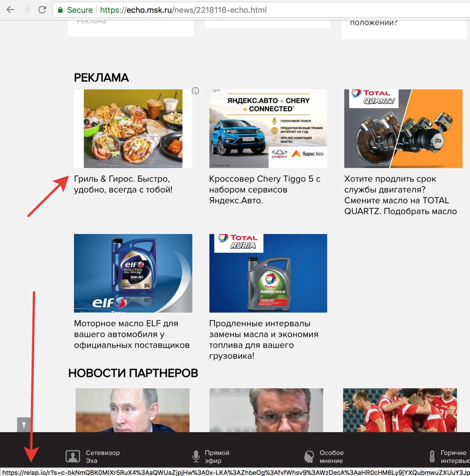
Task: Click the Прямой эфир microphone icon
Action: pos(196,456)
